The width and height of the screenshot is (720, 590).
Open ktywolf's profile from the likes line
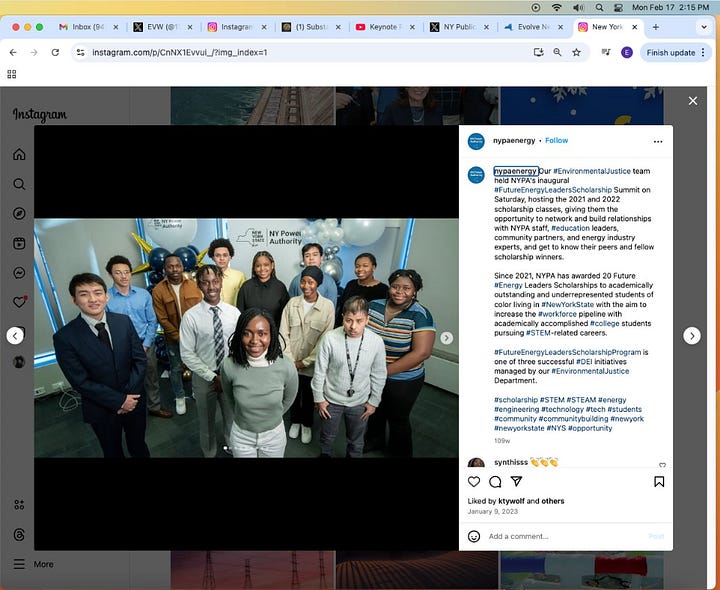point(512,501)
